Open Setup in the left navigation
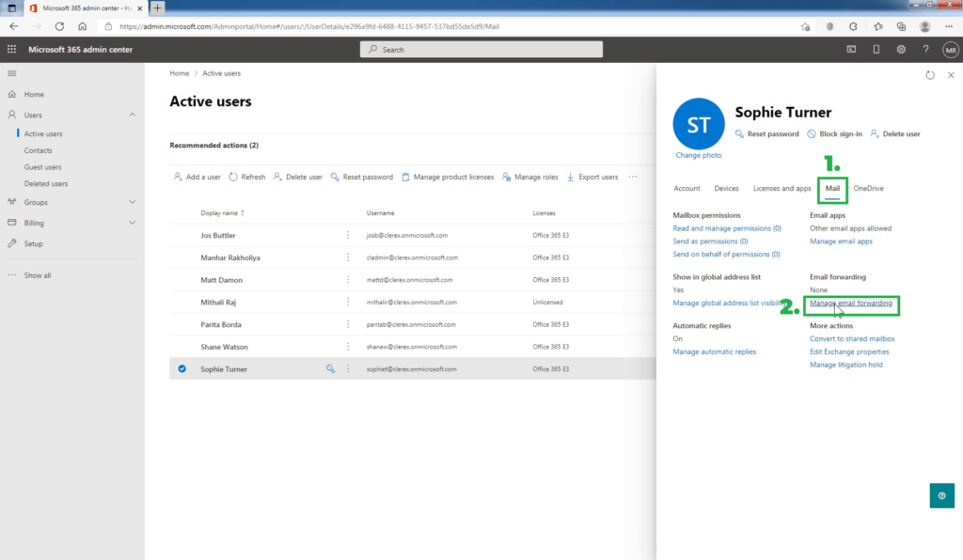This screenshot has height=560, width=963. coord(33,243)
